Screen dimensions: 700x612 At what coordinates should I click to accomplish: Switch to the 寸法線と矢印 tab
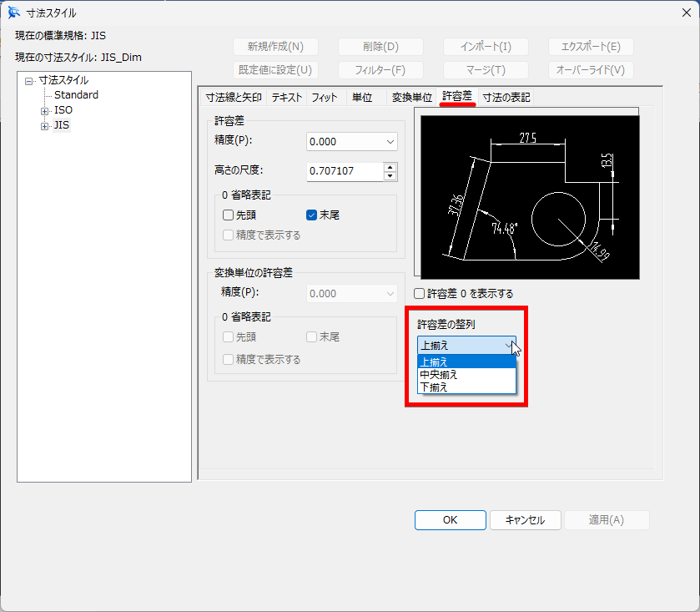(234, 98)
